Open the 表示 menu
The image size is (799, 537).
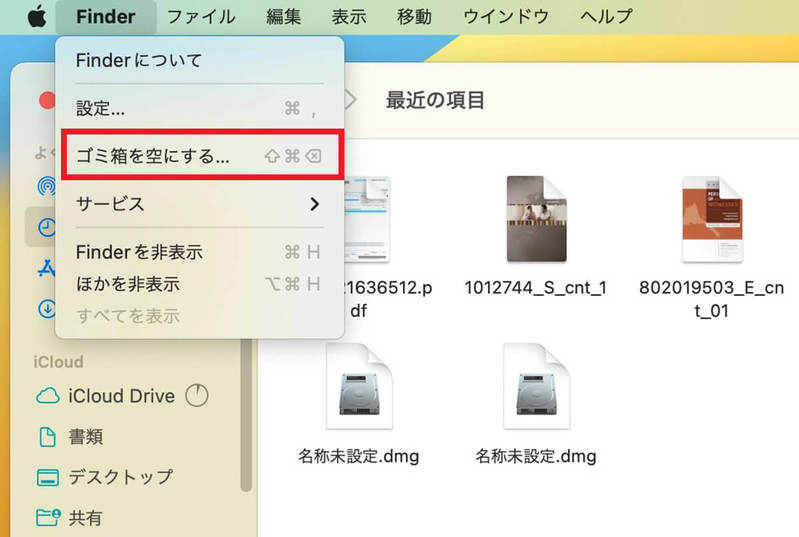[x=349, y=17]
